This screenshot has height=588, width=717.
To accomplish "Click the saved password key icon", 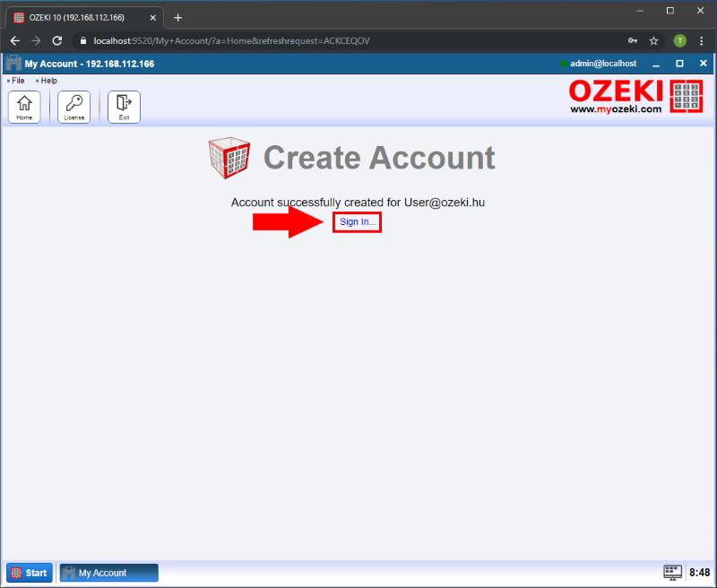I will click(x=633, y=41).
